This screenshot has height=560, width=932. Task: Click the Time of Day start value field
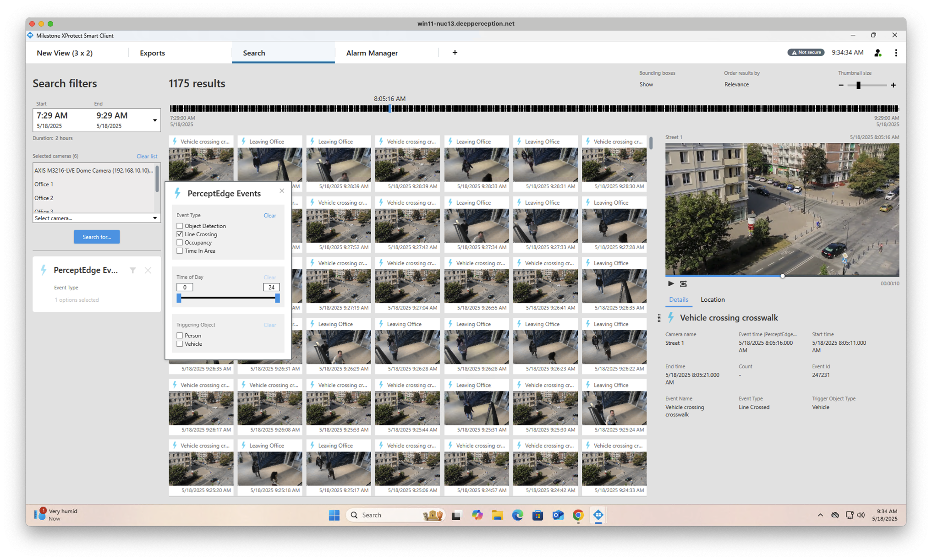pos(185,287)
